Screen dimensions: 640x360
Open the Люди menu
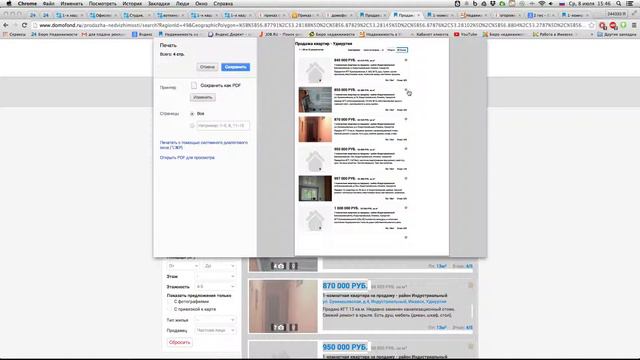click(x=182, y=3)
